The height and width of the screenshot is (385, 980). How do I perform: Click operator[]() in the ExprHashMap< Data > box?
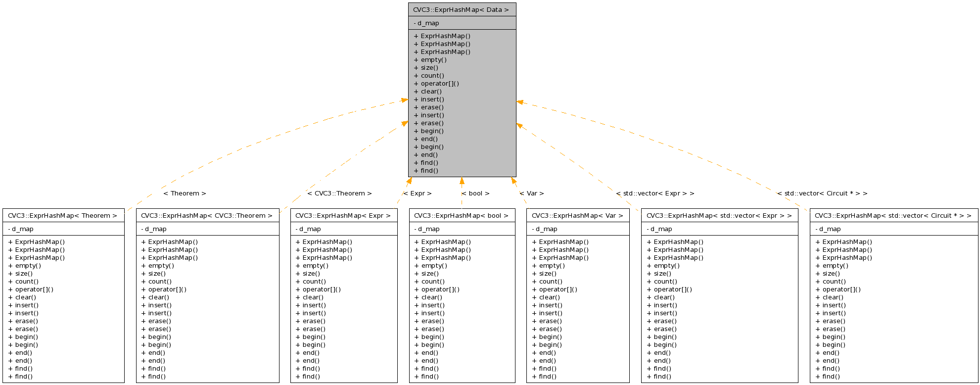pyautogui.click(x=440, y=84)
